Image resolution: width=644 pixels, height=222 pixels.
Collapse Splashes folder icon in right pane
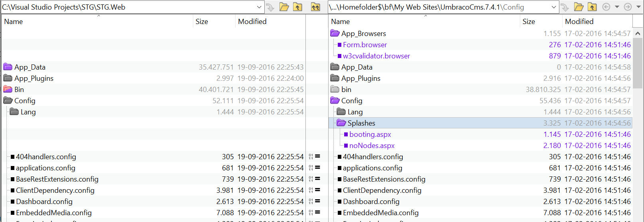341,123
